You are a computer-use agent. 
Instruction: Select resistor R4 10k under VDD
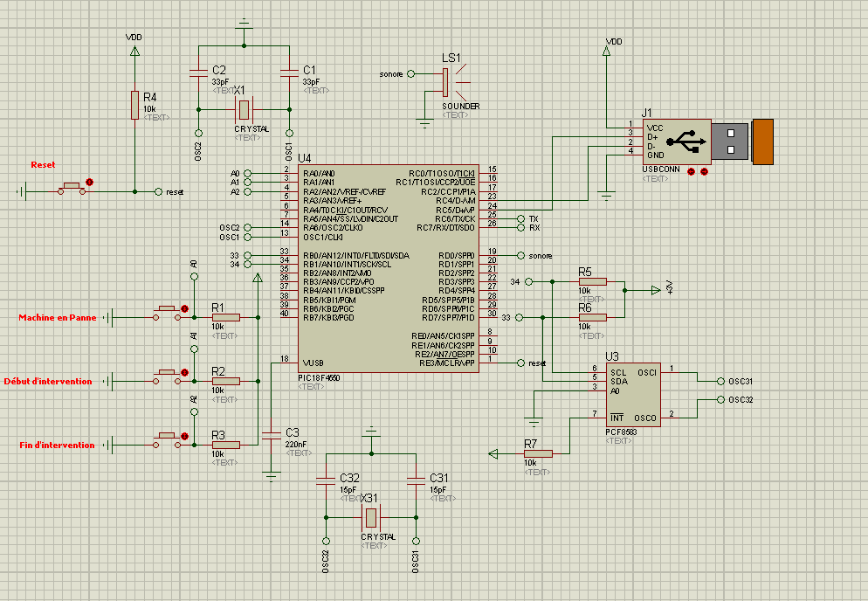[134, 105]
